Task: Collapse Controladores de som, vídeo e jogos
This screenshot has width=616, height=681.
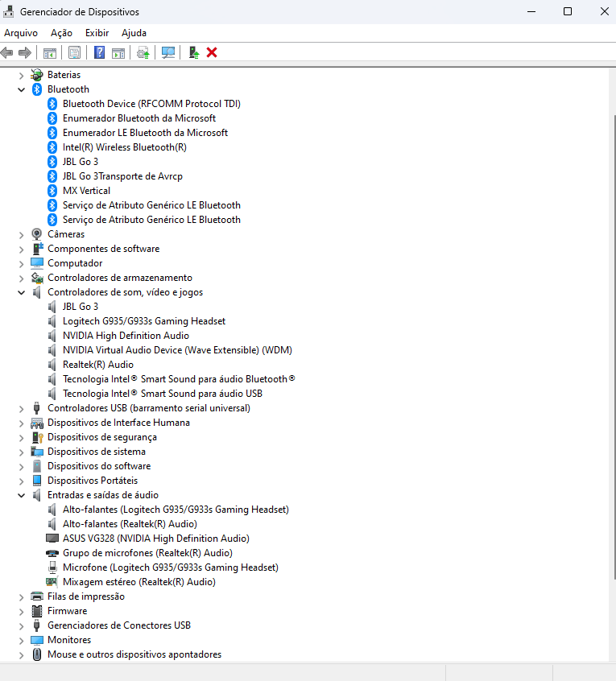Action: tap(21, 292)
